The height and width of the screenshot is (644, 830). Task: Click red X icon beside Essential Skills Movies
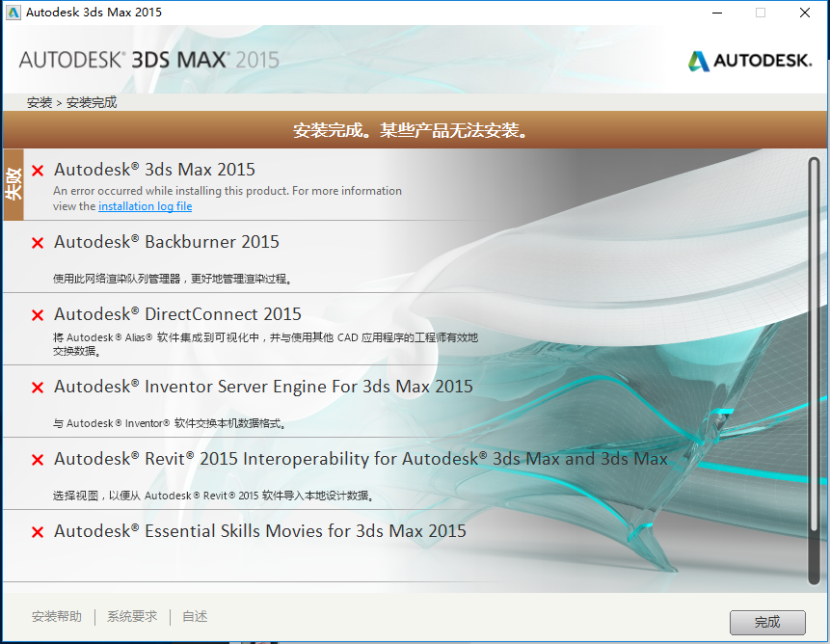point(38,532)
